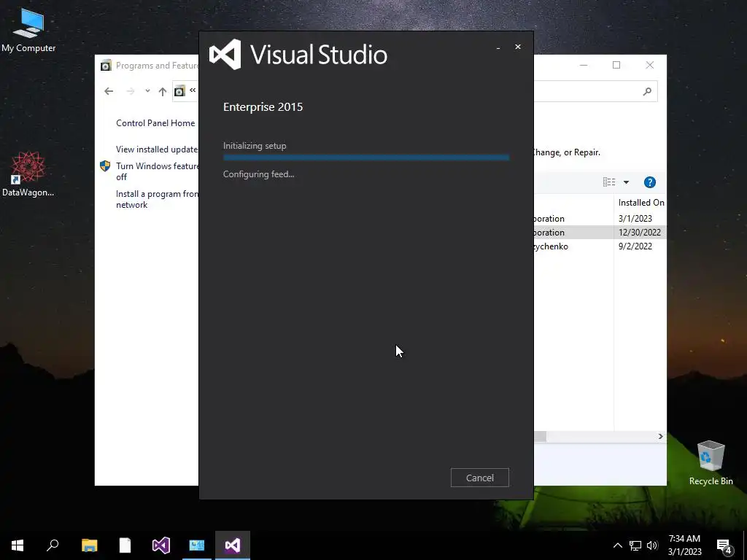Click the Visual Studio logo in installer header

click(225, 54)
